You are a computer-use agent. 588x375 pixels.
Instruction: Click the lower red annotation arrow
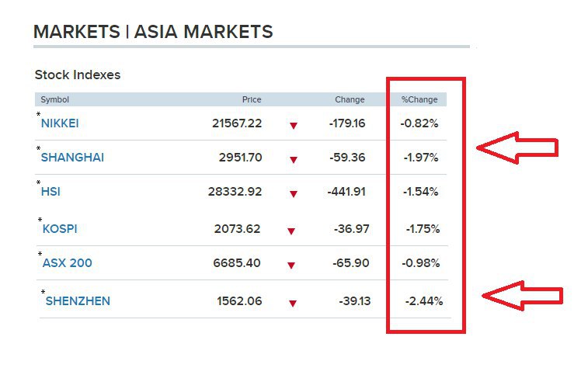[x=523, y=296]
